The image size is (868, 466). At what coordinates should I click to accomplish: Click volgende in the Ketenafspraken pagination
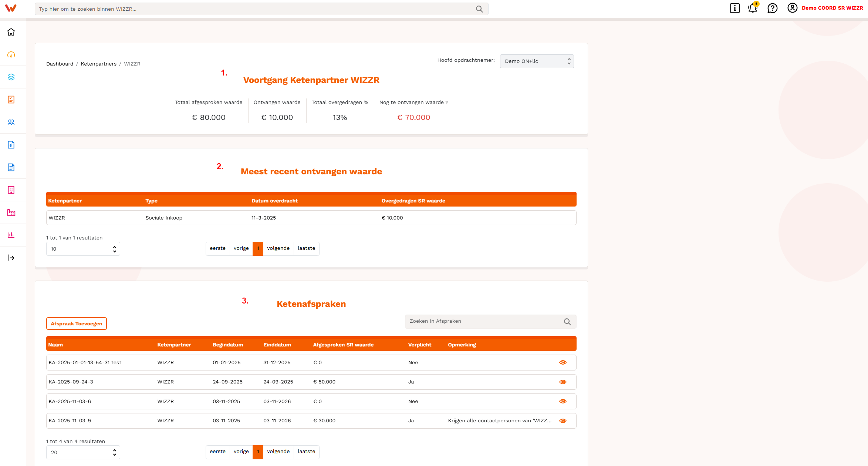tap(278, 452)
